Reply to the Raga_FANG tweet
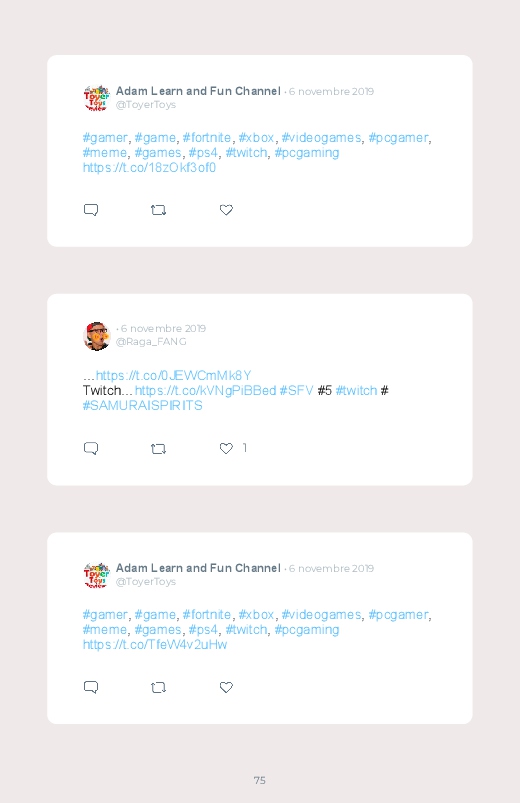The image size is (520, 803). click(91, 449)
